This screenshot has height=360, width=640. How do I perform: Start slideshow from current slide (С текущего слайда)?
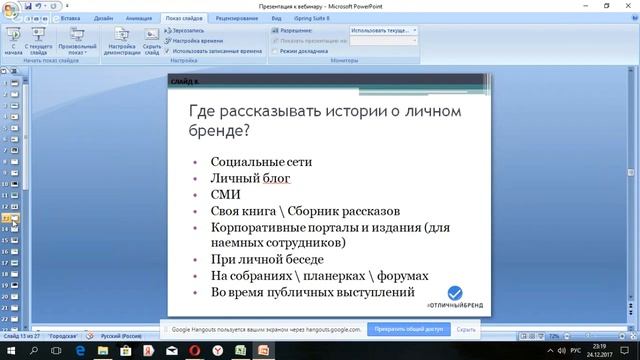click(x=38, y=41)
